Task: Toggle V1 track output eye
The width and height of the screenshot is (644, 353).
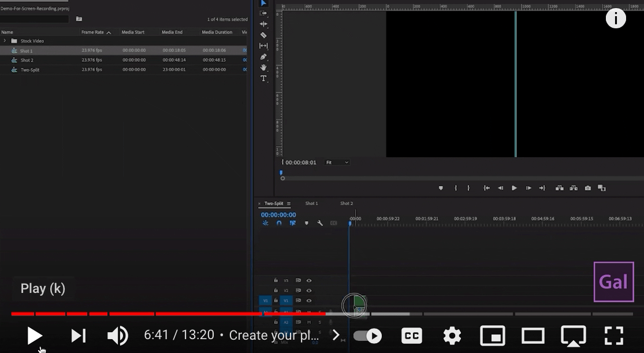Action: click(309, 300)
